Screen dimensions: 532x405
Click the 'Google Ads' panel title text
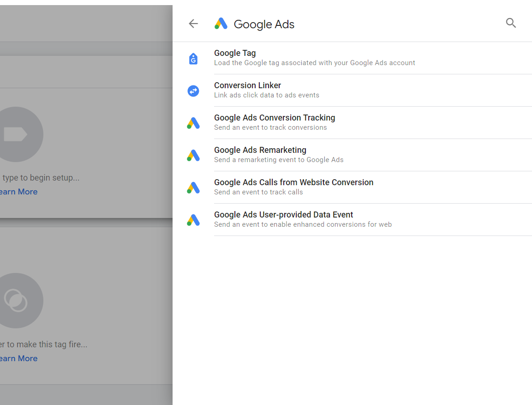click(x=264, y=24)
